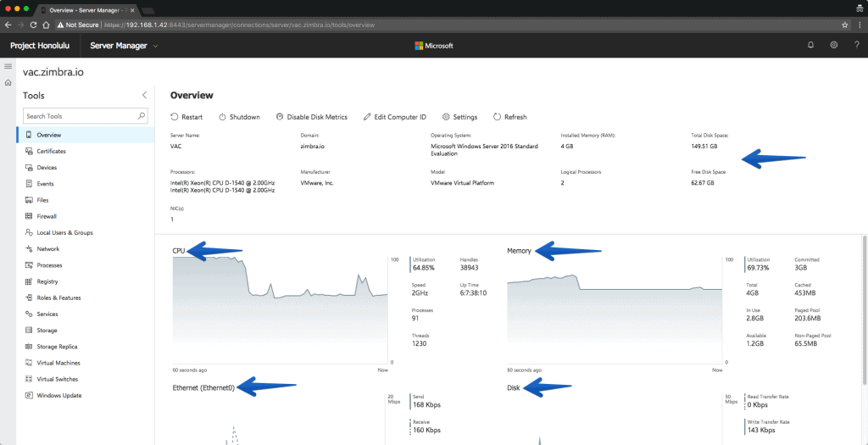Click the Services tool icon
This screenshot has width=868, height=445.
[28, 314]
